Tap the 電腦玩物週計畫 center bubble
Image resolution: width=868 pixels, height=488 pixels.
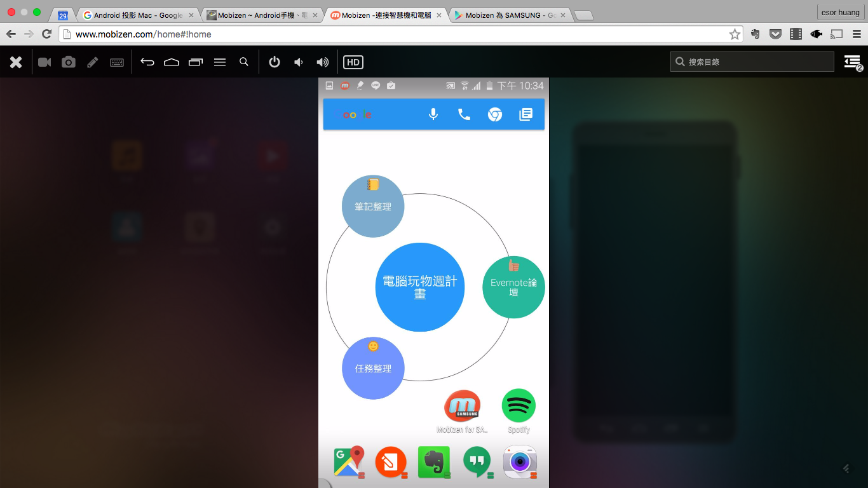click(x=420, y=287)
